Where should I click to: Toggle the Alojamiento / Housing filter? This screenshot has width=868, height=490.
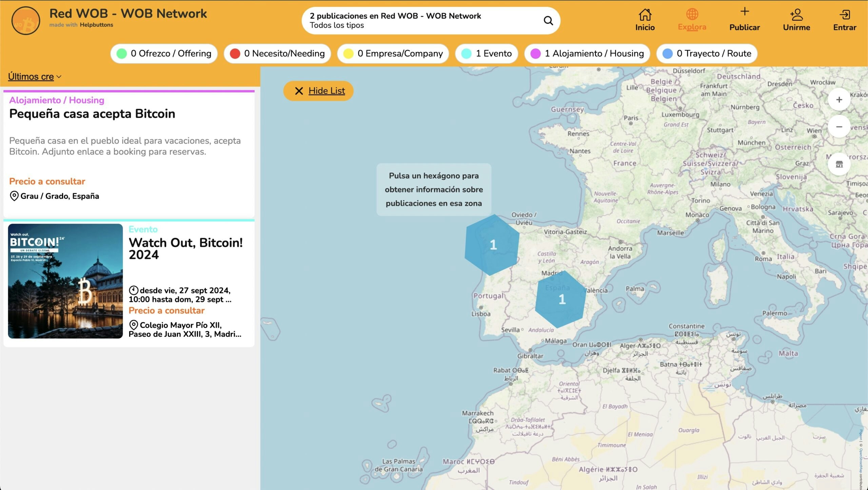587,54
